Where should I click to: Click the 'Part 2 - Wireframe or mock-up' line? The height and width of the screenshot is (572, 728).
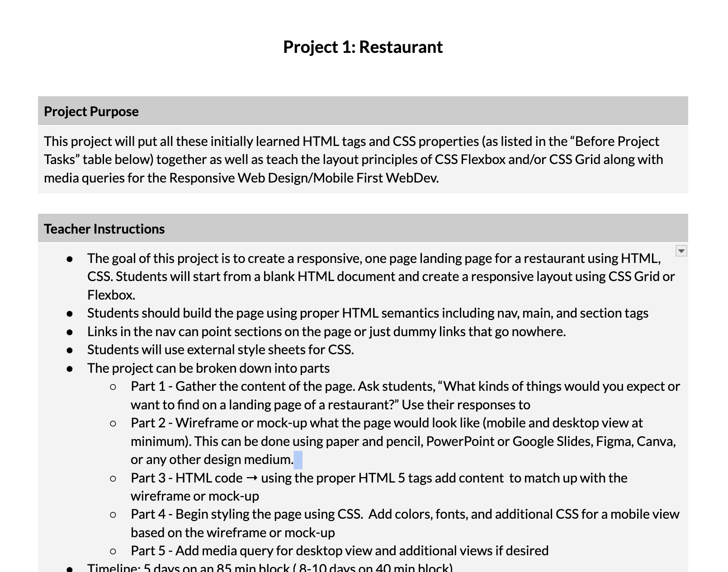tap(386, 423)
